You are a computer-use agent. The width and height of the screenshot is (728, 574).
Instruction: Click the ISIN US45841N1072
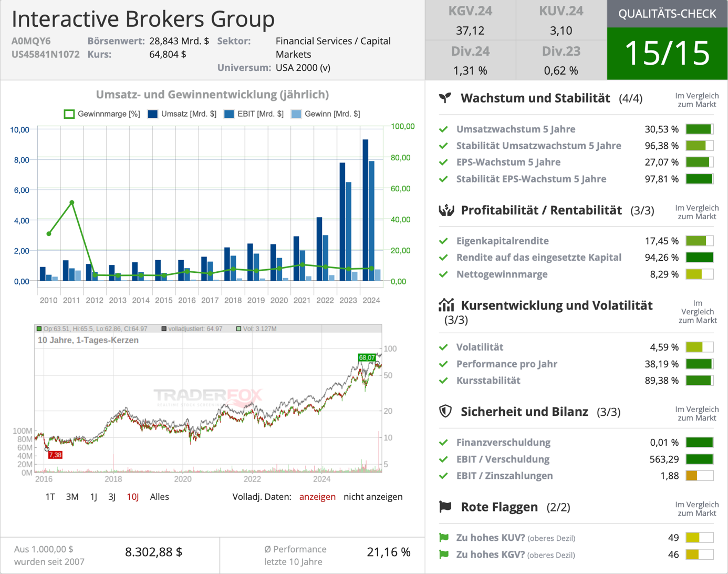[46, 54]
